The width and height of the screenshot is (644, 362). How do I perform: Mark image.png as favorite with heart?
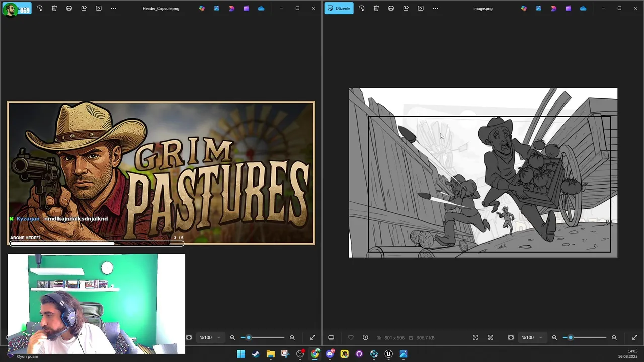point(351,337)
